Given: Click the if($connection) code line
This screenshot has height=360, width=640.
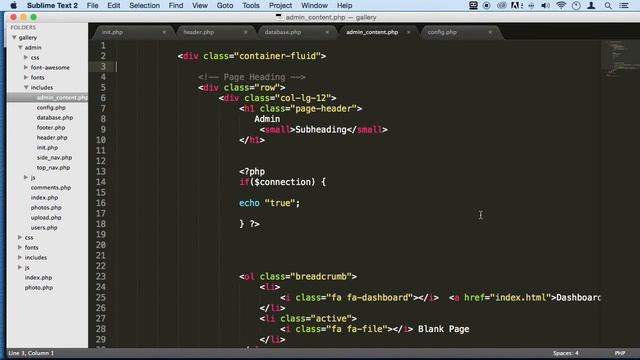Looking at the screenshot, I should pos(282,182).
